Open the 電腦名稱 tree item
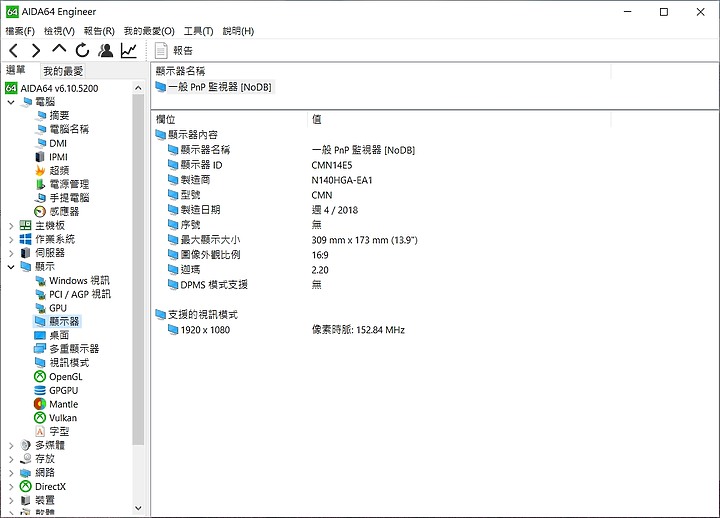 pos(69,129)
